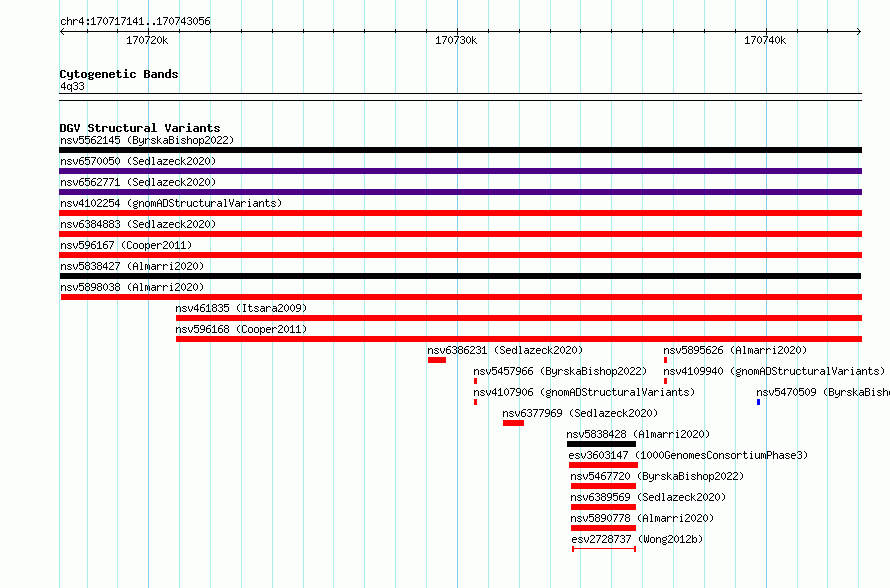
Task: Click the nsv461835 (Itsara2009) label
Action: click(241, 308)
